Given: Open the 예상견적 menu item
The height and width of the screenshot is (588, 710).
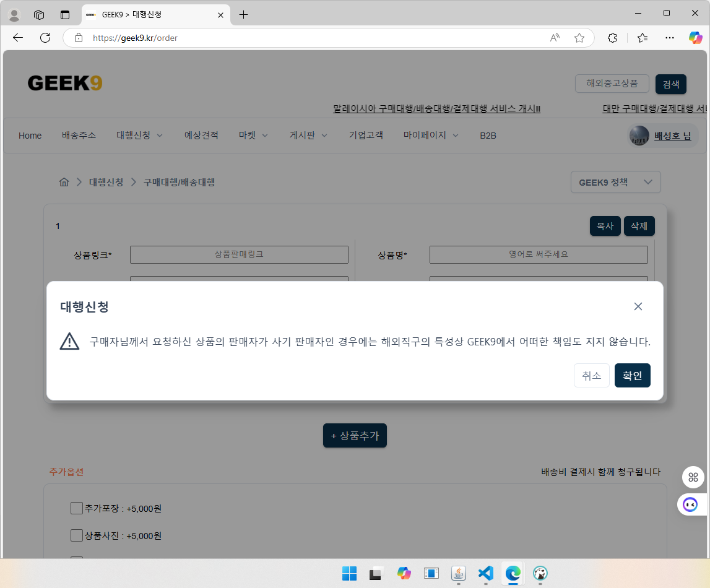Looking at the screenshot, I should pos(201,136).
